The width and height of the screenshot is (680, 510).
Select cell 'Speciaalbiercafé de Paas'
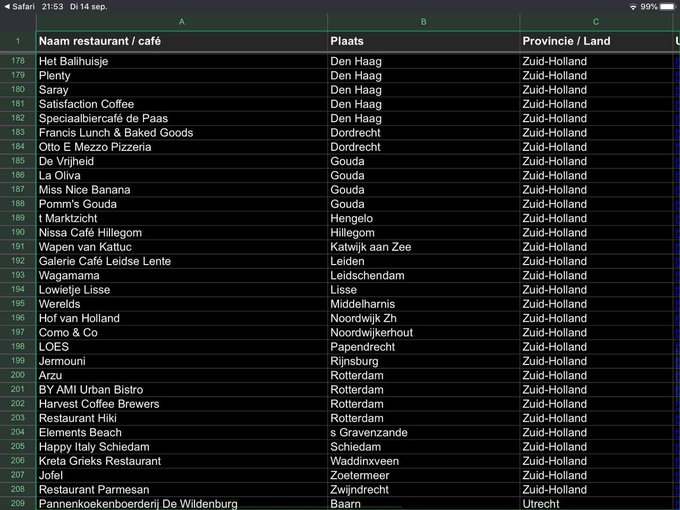coord(182,118)
